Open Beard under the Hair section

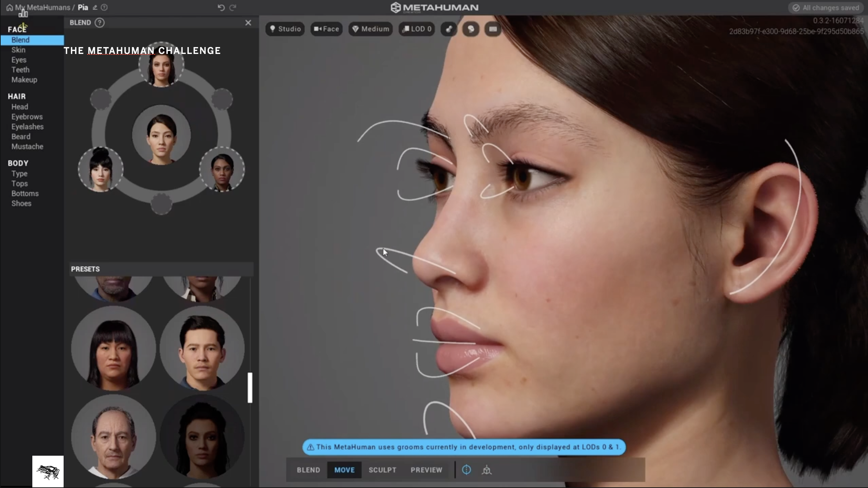(21, 137)
